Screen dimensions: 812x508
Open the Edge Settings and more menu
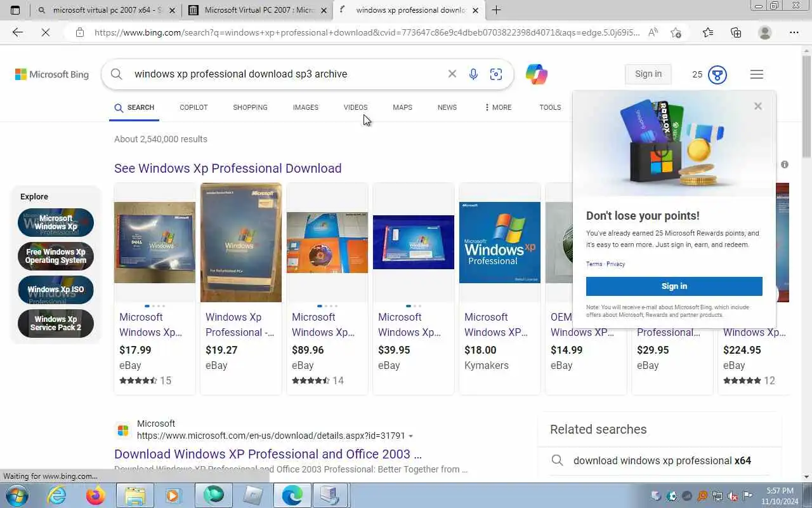click(794, 32)
